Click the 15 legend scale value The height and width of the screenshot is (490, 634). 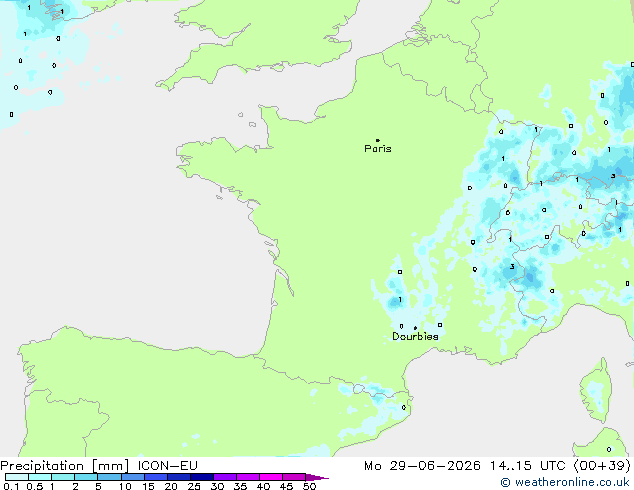[148, 486]
